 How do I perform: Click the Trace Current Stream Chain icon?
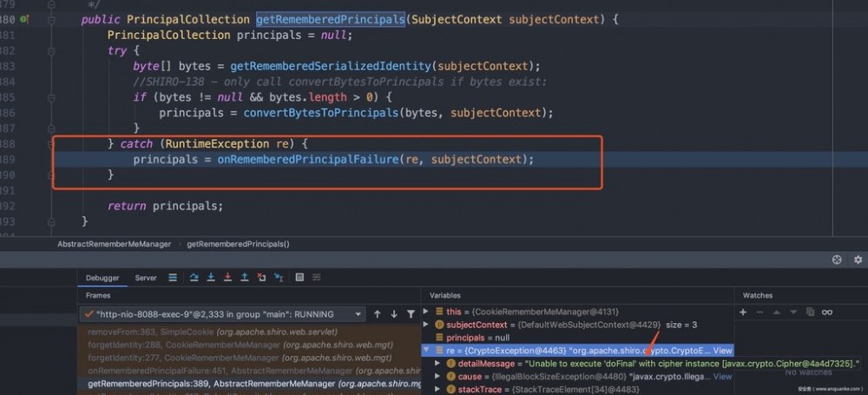click(x=317, y=278)
